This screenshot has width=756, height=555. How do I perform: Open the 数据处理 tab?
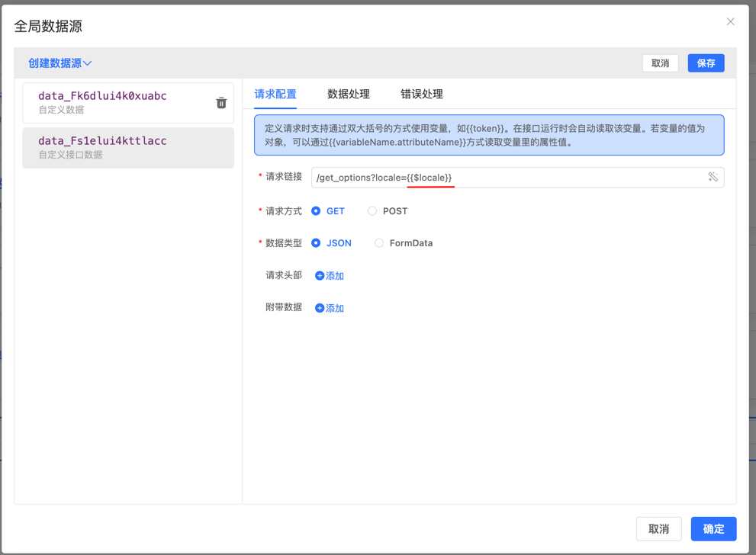pyautogui.click(x=349, y=95)
